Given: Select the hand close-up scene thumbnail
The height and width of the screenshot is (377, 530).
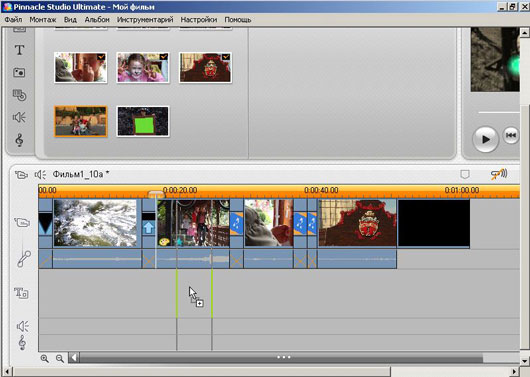Looking at the screenshot, I should pyautogui.click(x=80, y=67).
